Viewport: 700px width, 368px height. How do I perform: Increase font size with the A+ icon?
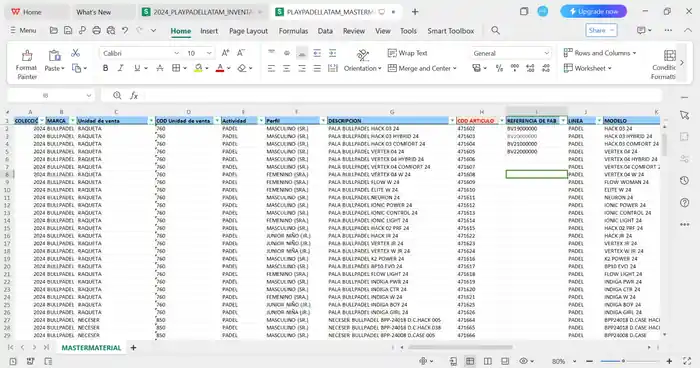pyautogui.click(x=225, y=53)
